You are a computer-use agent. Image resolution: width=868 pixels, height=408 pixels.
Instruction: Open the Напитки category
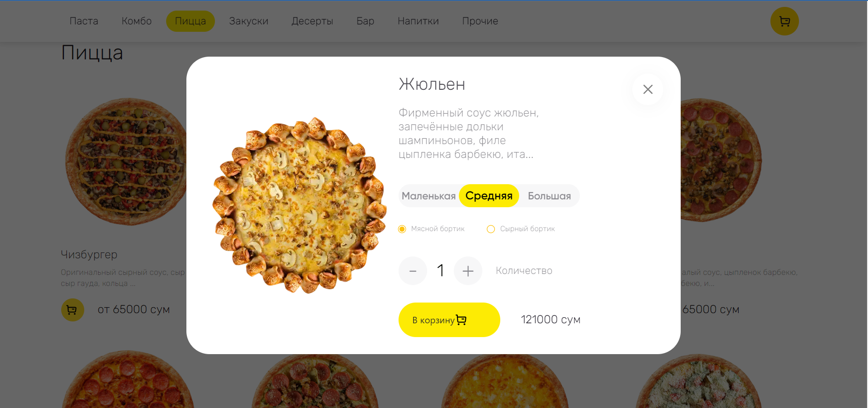tap(418, 21)
